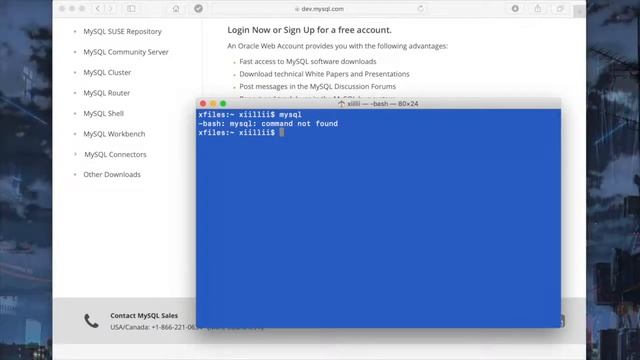The image size is (640, 360).
Task: Open the Safari home page
Action: [x=176, y=9]
